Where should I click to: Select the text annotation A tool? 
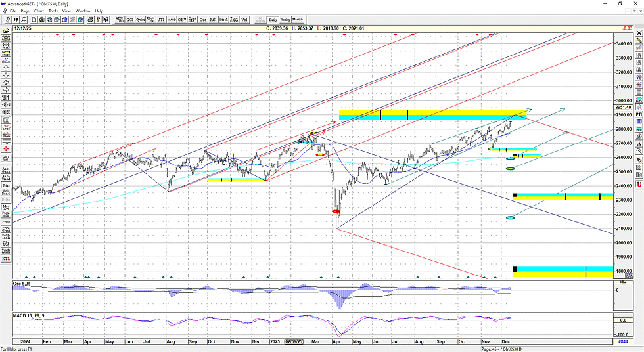coord(639,143)
